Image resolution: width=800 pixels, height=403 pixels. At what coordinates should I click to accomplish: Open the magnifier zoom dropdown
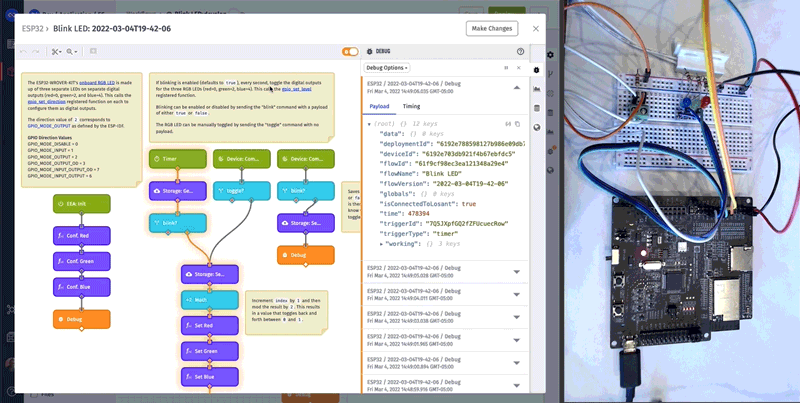tap(71, 52)
